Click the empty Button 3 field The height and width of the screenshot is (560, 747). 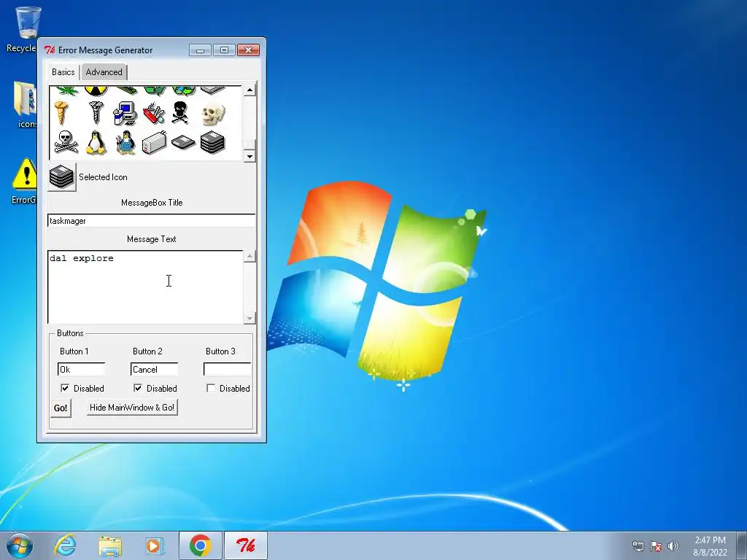click(228, 369)
